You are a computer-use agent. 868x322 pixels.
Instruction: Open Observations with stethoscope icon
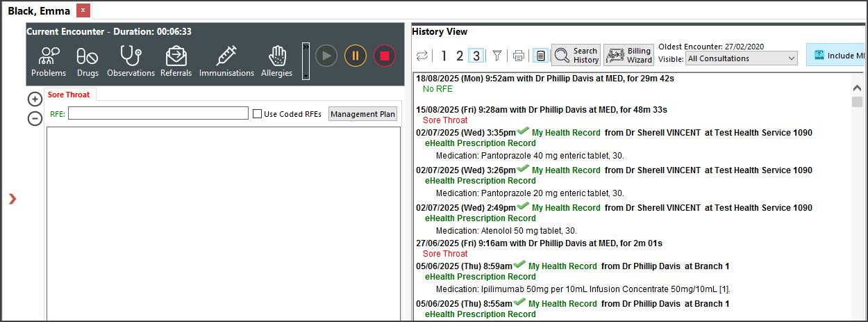coord(131,61)
